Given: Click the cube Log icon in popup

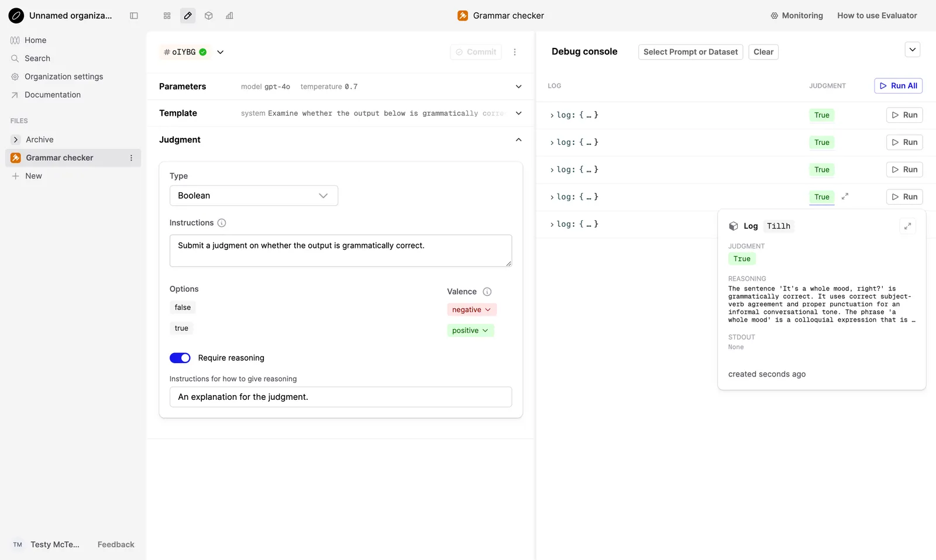Looking at the screenshot, I should point(734,226).
